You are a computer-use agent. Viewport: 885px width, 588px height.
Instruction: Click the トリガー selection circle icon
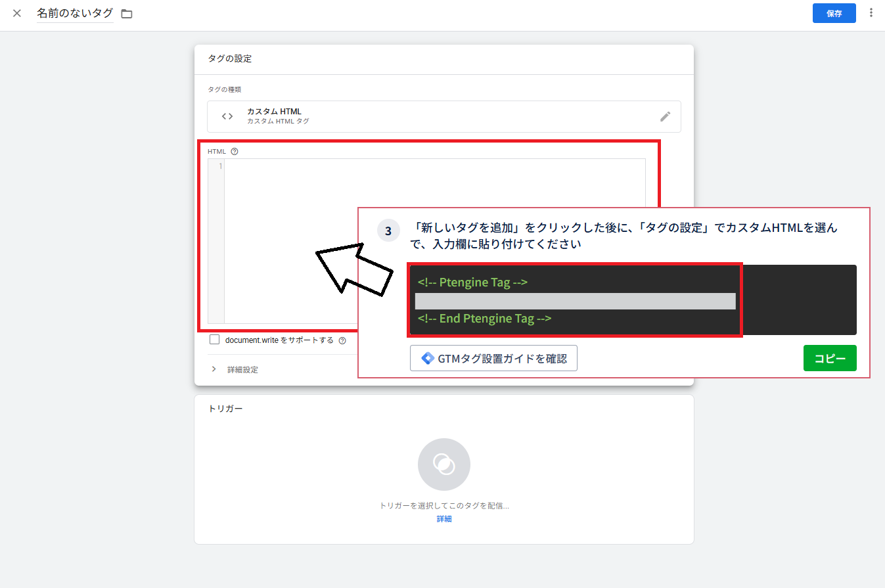pyautogui.click(x=444, y=464)
